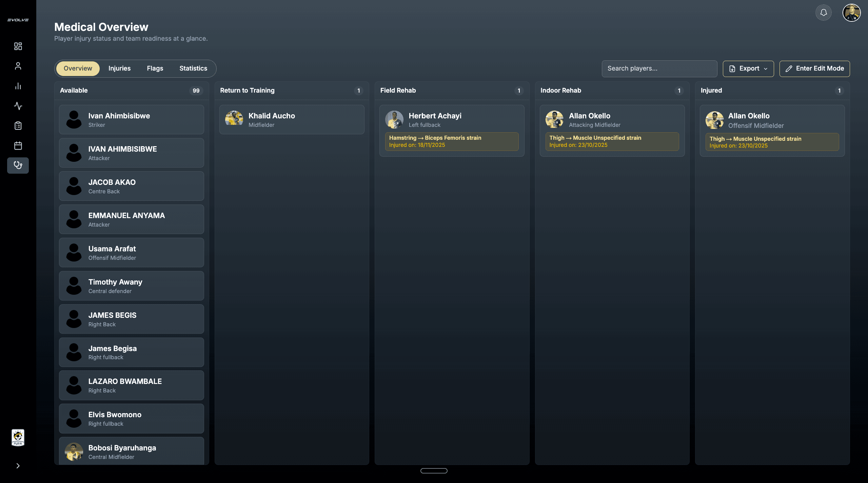Open Khalid Aucho's player card
This screenshot has width=868, height=483.
[x=292, y=119]
